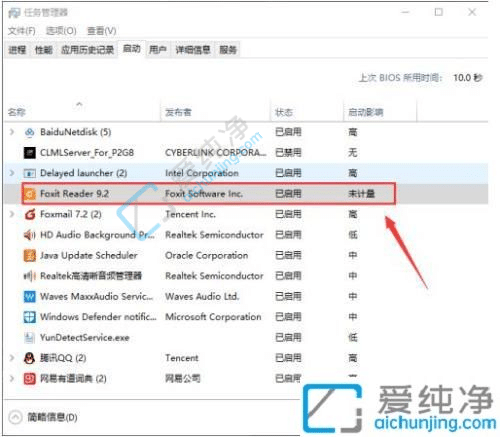Image resolution: width=500 pixels, height=437 pixels.
Task: Select the Foxit Reader 9.2 row name
Action: pos(74,194)
